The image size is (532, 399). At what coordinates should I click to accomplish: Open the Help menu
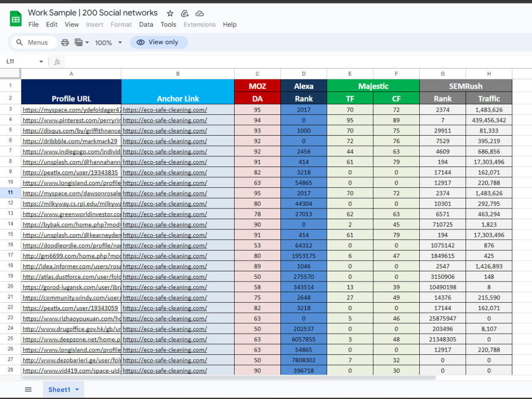click(x=229, y=24)
